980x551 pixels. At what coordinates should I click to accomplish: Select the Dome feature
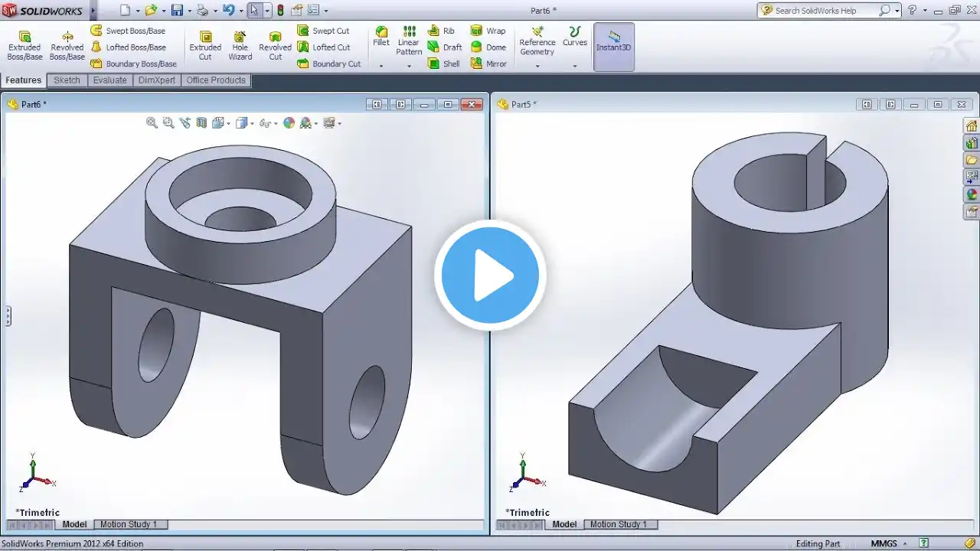click(488, 47)
